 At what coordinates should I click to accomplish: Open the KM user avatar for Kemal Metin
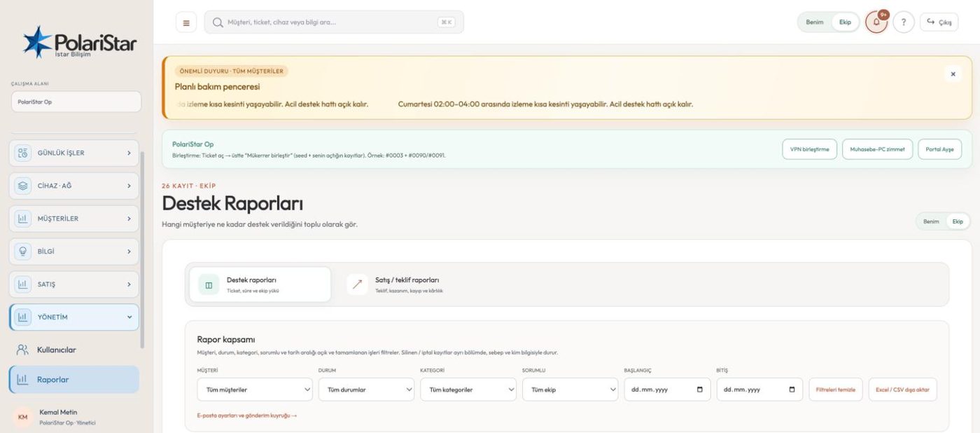point(23,417)
